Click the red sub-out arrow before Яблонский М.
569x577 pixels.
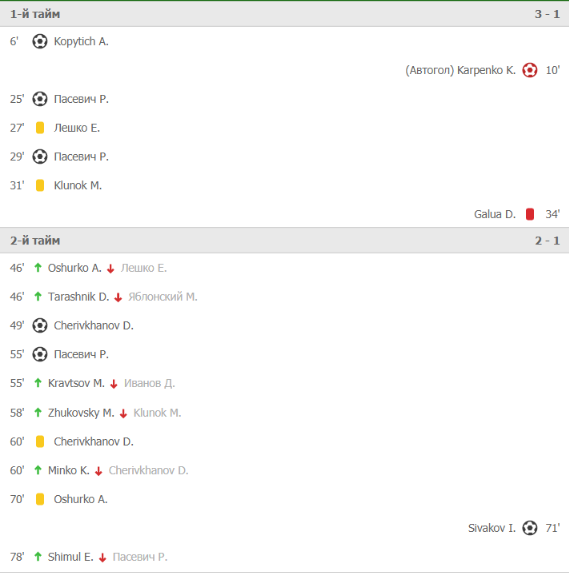coord(118,297)
